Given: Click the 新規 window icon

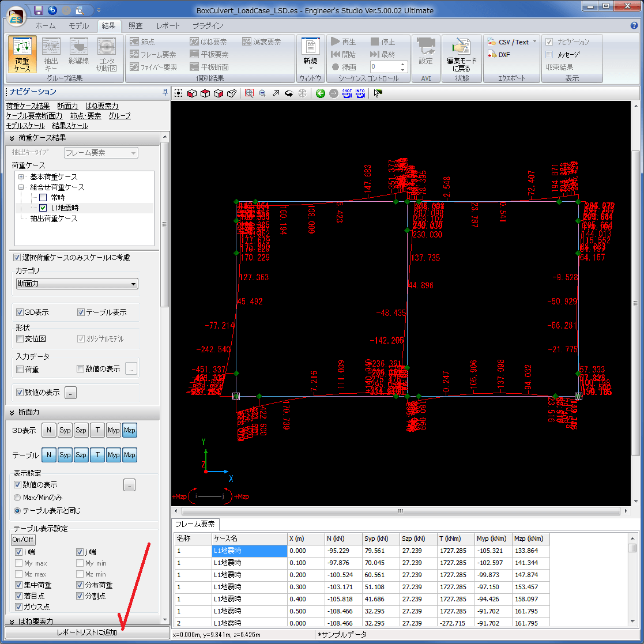Looking at the screenshot, I should (310, 52).
